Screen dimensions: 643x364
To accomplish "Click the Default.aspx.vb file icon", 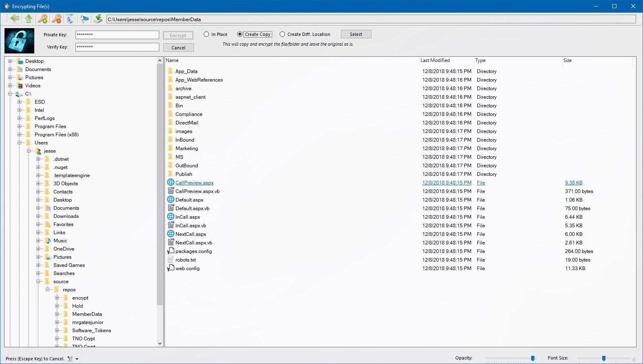I will [x=171, y=208].
